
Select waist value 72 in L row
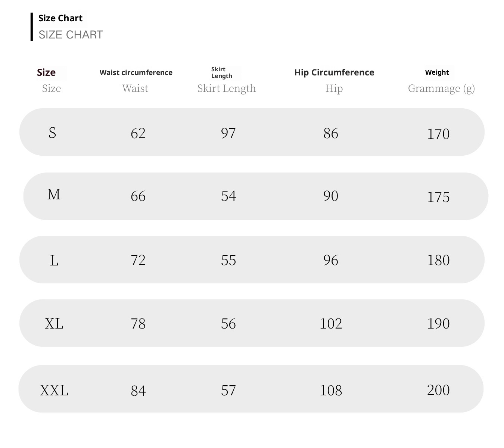[x=138, y=260]
